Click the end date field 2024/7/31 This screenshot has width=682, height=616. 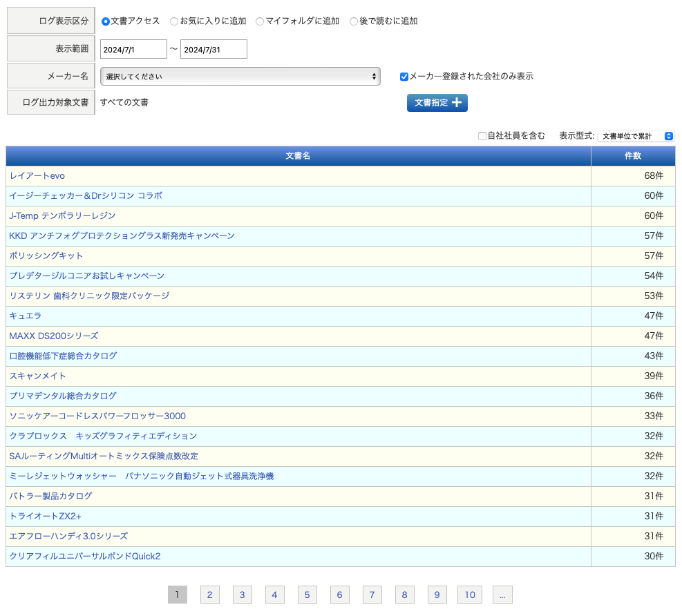click(214, 49)
